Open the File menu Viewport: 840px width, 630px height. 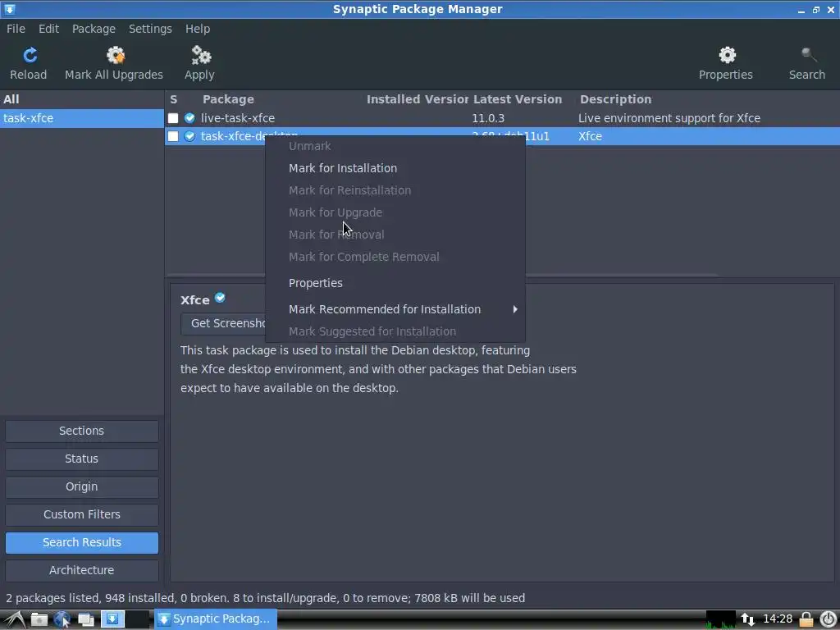click(16, 29)
